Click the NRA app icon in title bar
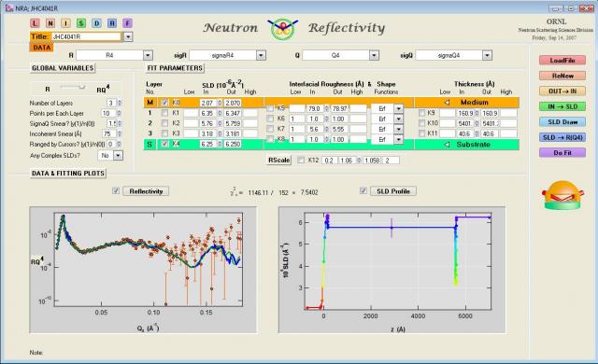The height and width of the screenshot is (364, 598). (x=9, y=8)
